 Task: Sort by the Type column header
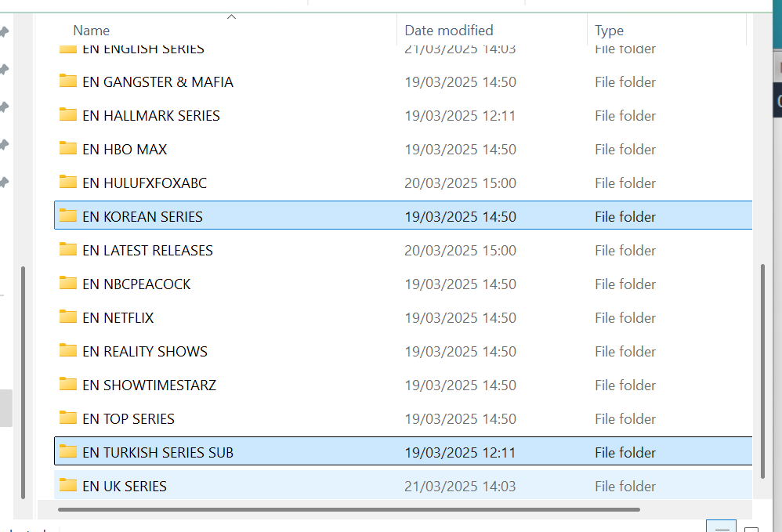coord(609,31)
